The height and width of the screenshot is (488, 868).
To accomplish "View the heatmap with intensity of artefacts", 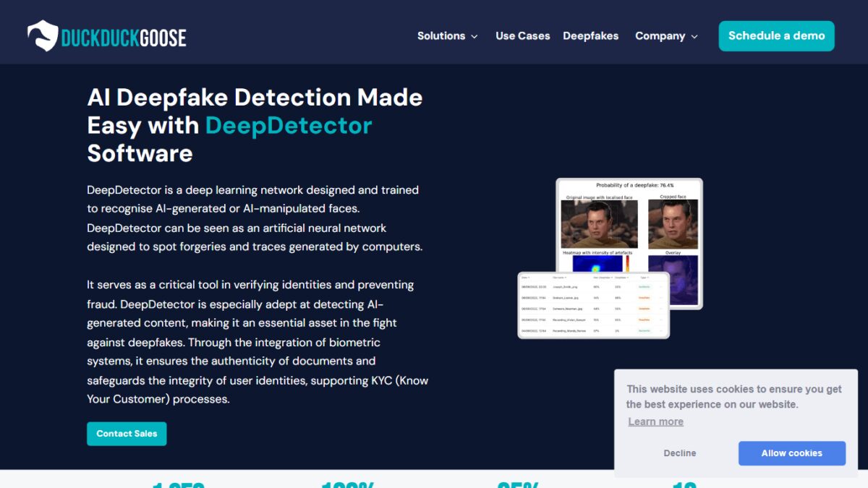I will click(x=597, y=263).
